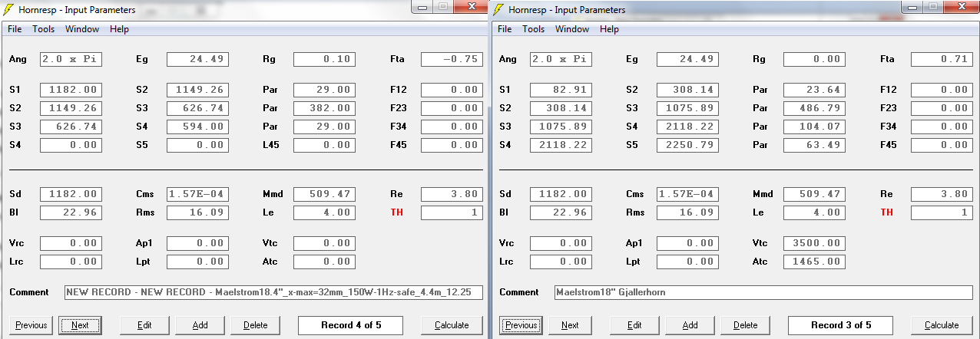Click the red TH label in left window
The width and height of the screenshot is (980, 339).
(x=396, y=212)
